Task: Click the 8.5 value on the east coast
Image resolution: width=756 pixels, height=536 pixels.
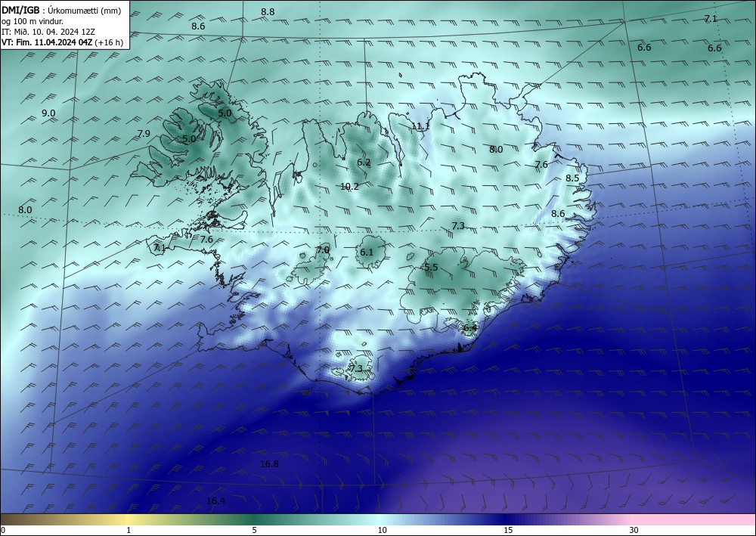Action: [x=572, y=178]
